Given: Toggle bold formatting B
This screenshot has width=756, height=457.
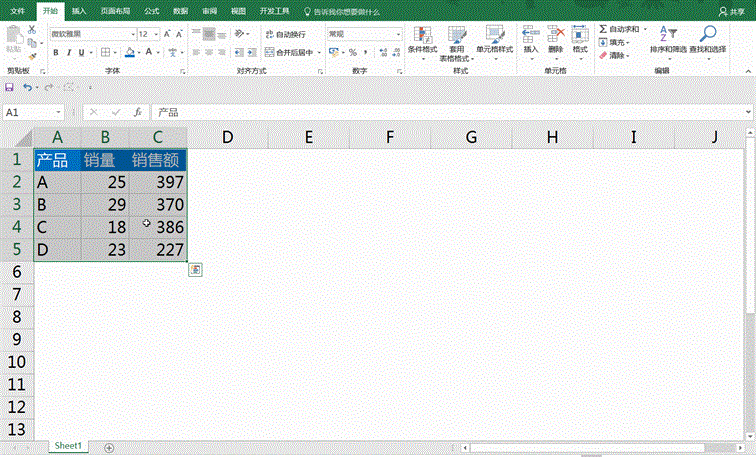Looking at the screenshot, I should click(x=54, y=52).
